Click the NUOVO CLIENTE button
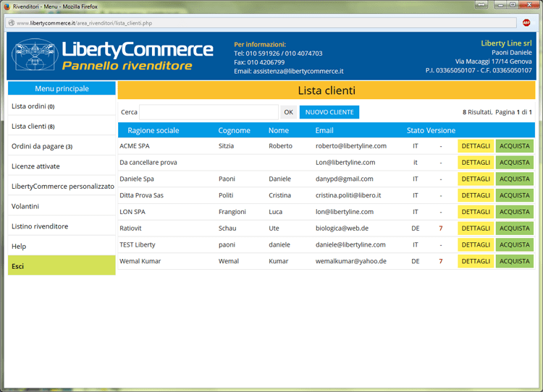Screen dimensions: 543x392 point(329,112)
